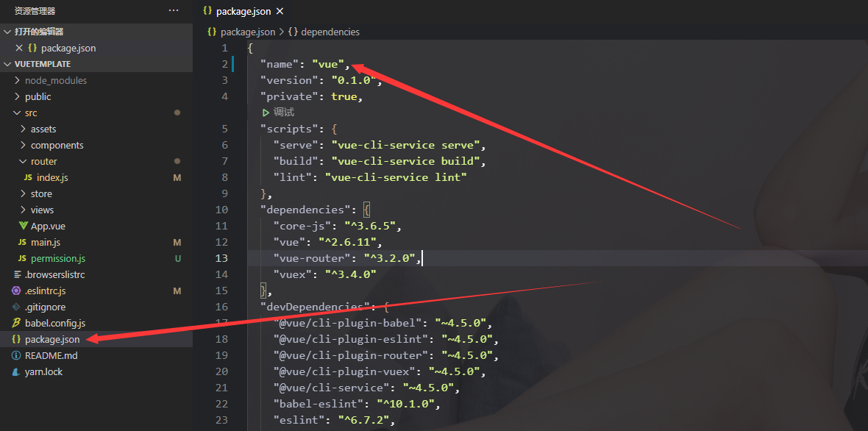Click the M badge on .eslintrc.js

(177, 291)
